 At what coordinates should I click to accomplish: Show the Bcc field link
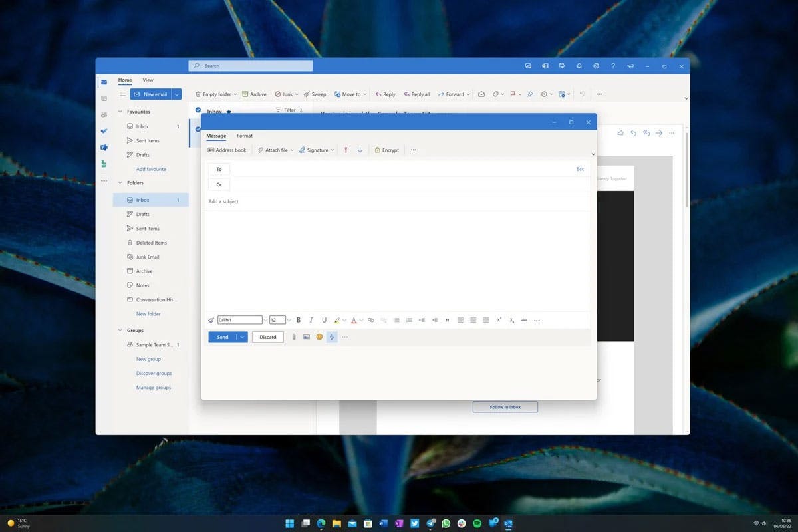pyautogui.click(x=580, y=169)
